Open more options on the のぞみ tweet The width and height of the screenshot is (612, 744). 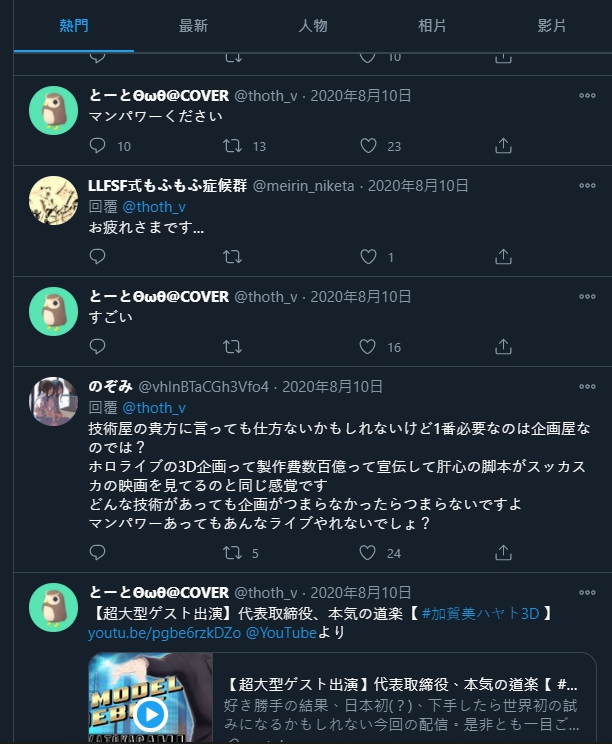[x=587, y=386]
